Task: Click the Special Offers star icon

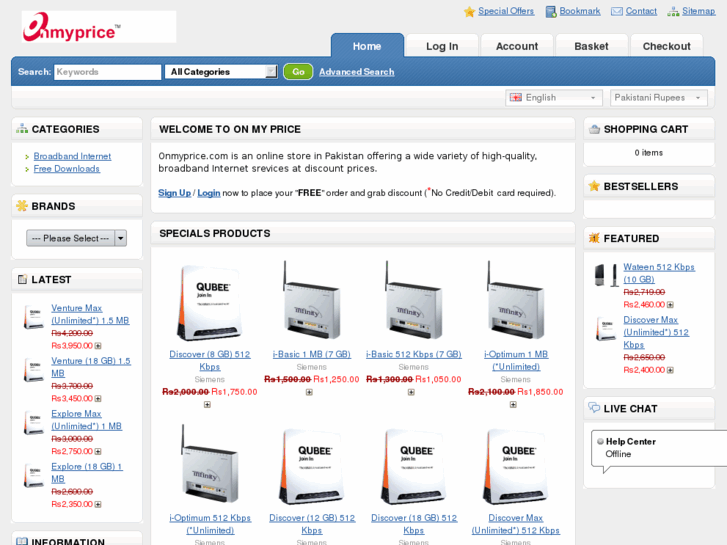Action: [469, 12]
